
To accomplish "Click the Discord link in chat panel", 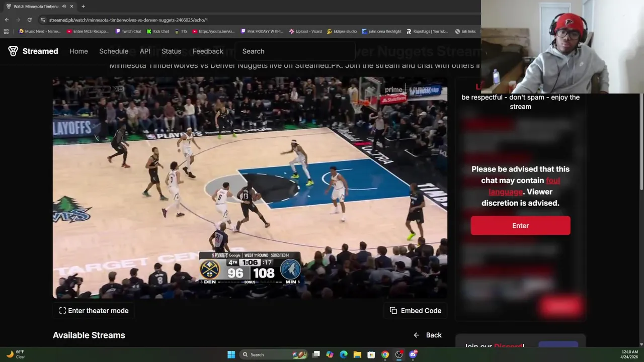I will click(x=509, y=346).
